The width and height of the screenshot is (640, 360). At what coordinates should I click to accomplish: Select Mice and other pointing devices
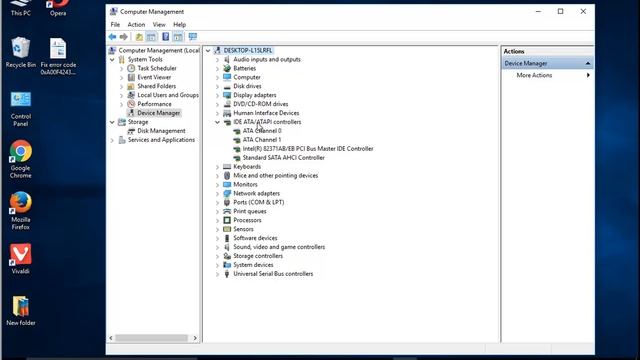click(276, 176)
